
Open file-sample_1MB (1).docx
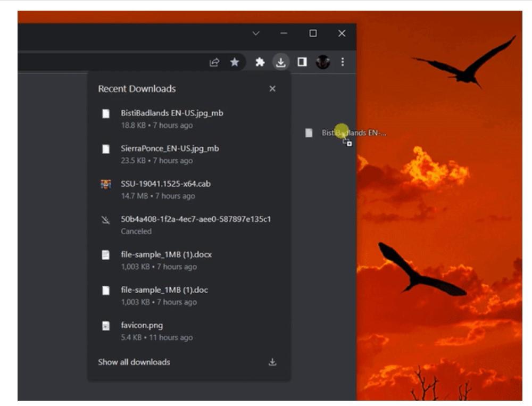[166, 254]
